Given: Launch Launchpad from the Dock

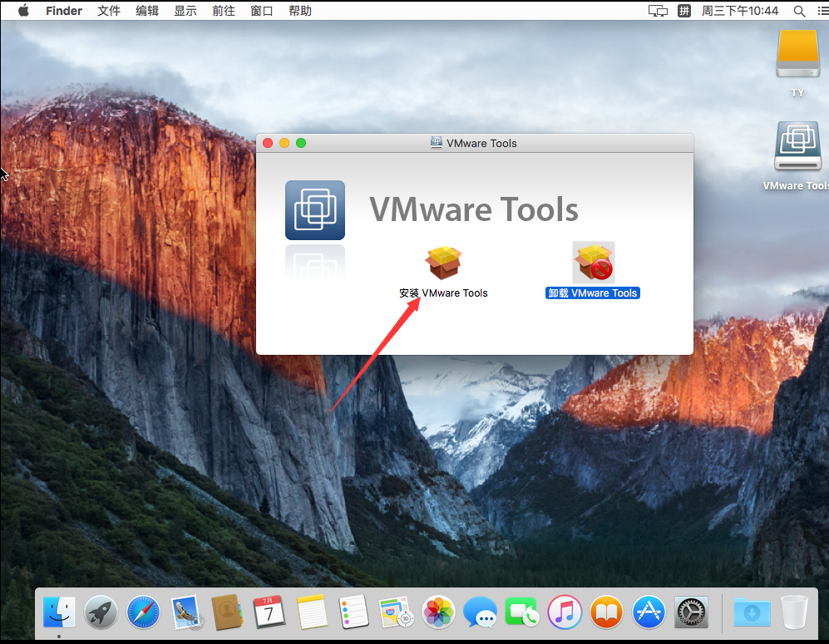Looking at the screenshot, I should [101, 612].
